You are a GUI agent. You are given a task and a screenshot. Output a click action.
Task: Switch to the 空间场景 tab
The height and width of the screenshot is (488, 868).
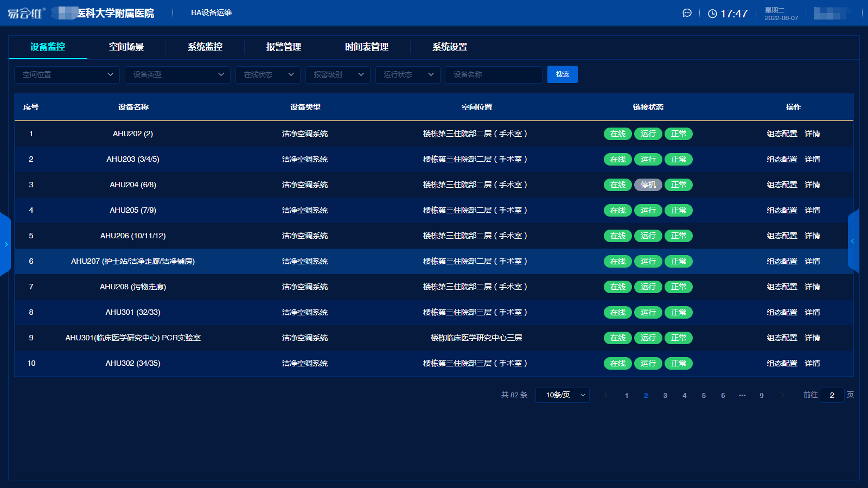coord(126,47)
